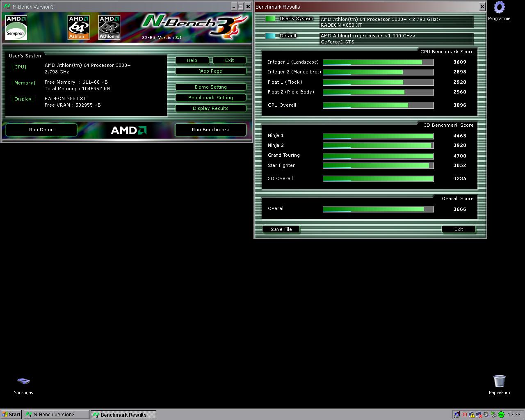Click the Display Results button
525x420 pixels.
[x=210, y=108]
